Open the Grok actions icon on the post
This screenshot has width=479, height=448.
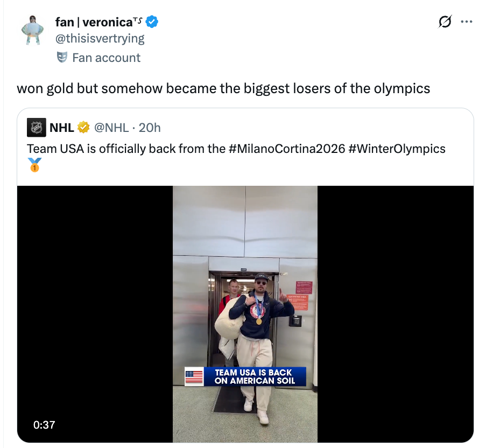pyautogui.click(x=445, y=22)
